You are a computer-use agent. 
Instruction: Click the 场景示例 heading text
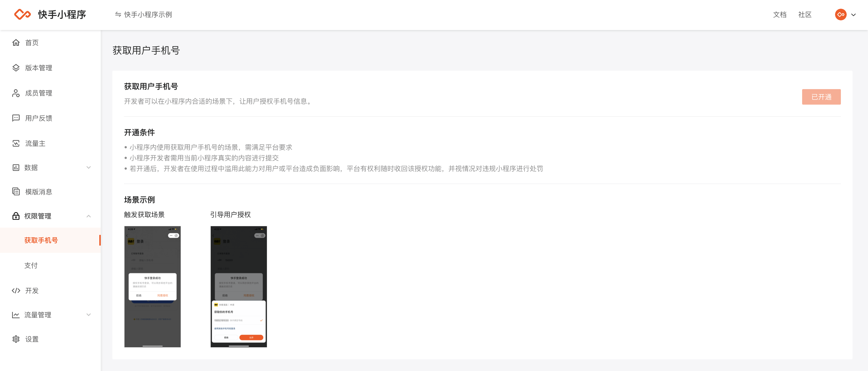[139, 200]
